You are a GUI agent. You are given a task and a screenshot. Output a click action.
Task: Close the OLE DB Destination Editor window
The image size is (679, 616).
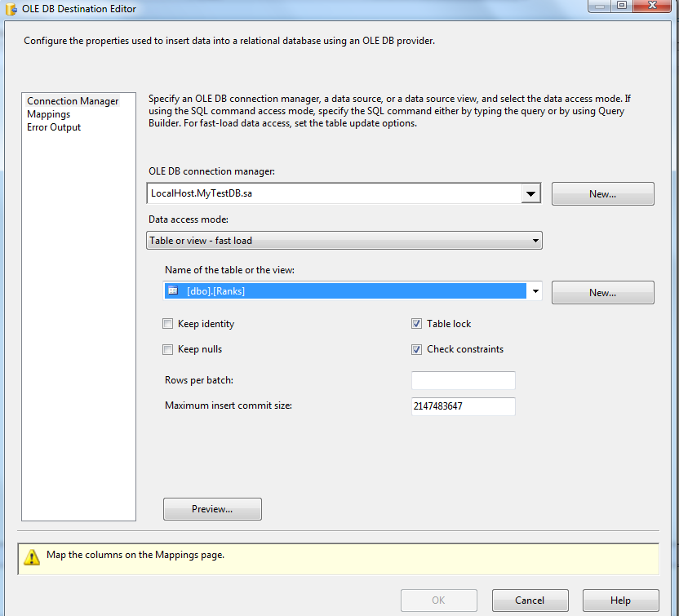652,5
